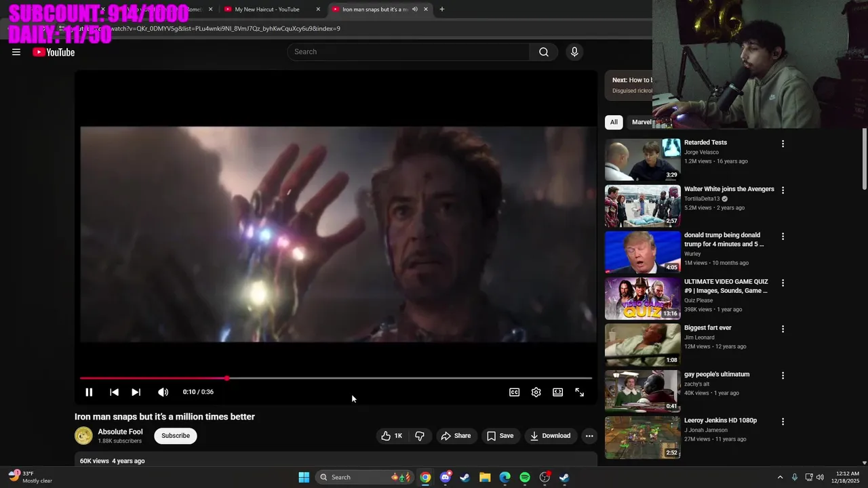
Task: Open Walter White joins the Avengers
Action: tap(729, 189)
